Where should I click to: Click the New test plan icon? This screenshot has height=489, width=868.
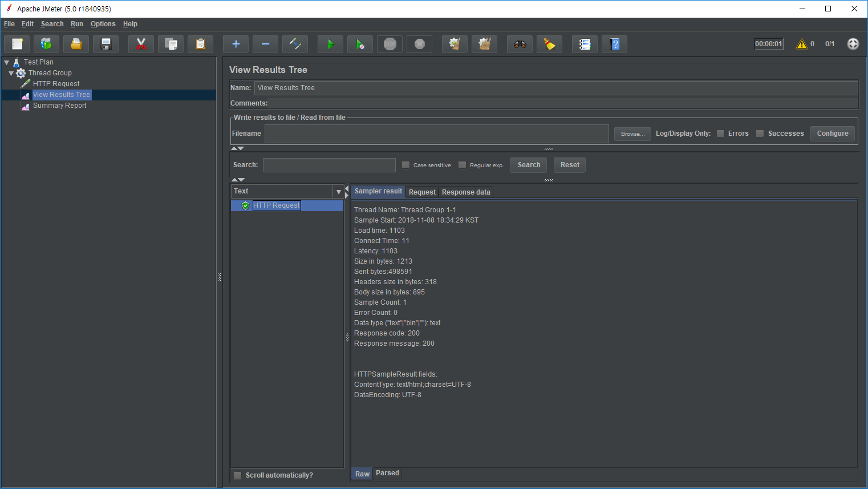pyautogui.click(x=17, y=44)
